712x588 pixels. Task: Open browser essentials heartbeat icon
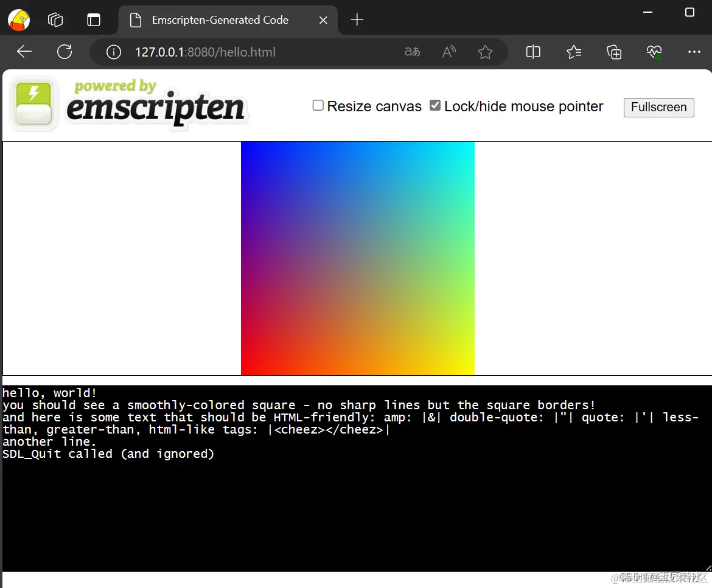coord(654,52)
